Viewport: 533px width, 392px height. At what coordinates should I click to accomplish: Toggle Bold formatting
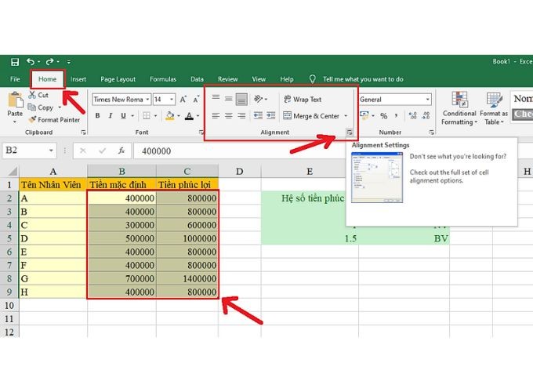[x=97, y=115]
